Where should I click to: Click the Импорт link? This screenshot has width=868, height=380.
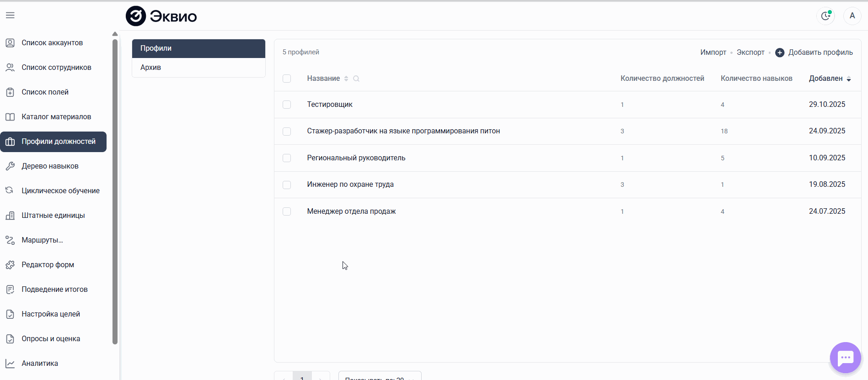pyautogui.click(x=713, y=53)
